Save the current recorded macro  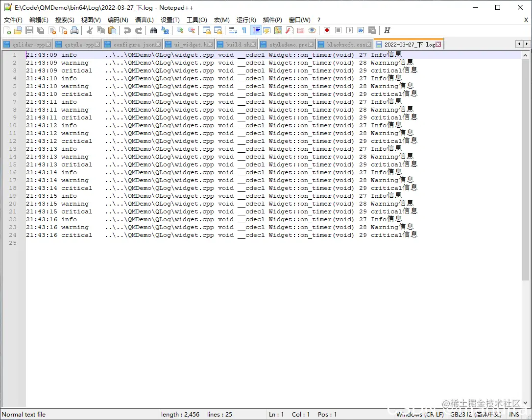tap(372, 30)
